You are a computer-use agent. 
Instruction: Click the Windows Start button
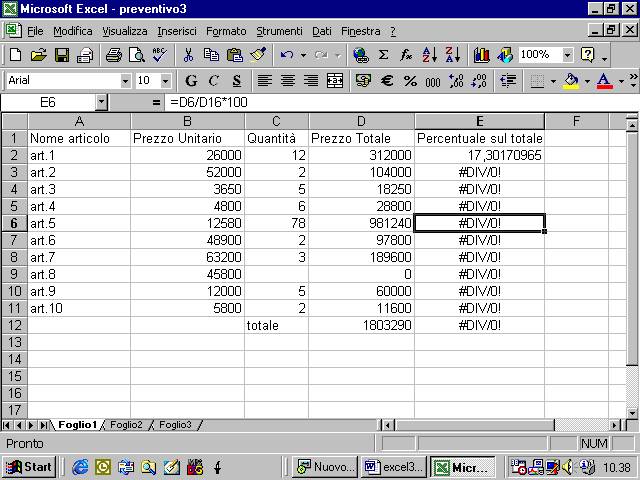click(x=28, y=466)
